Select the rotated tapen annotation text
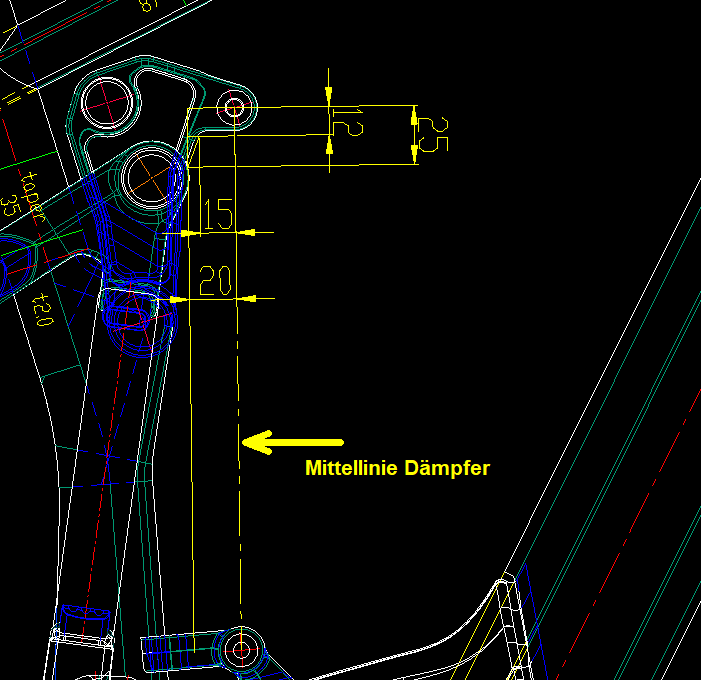The image size is (701, 680). pyautogui.click(x=35, y=195)
